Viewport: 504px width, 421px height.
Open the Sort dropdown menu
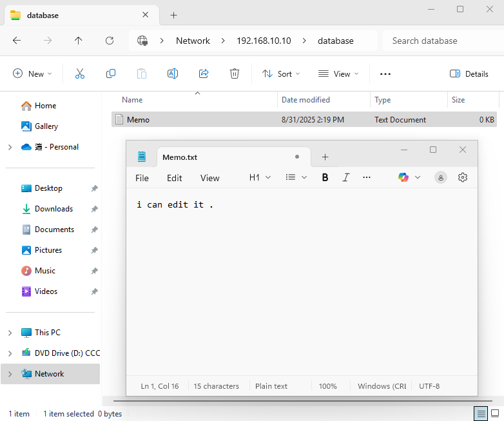(281, 74)
